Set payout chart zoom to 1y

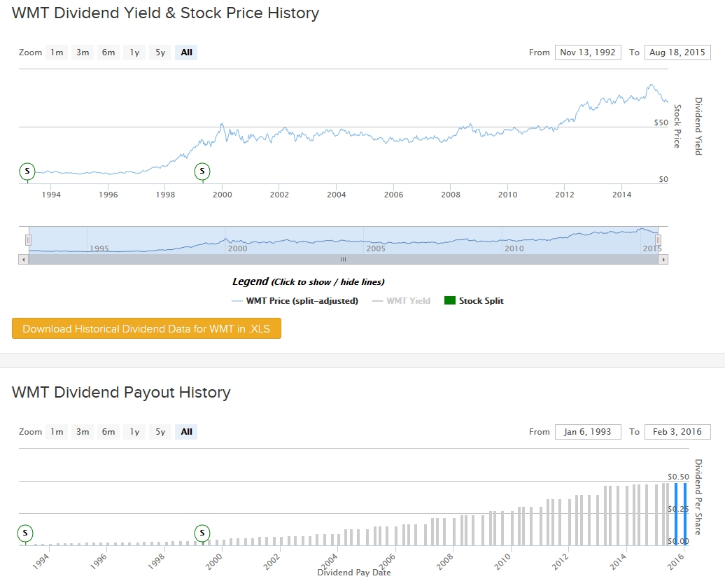134,432
